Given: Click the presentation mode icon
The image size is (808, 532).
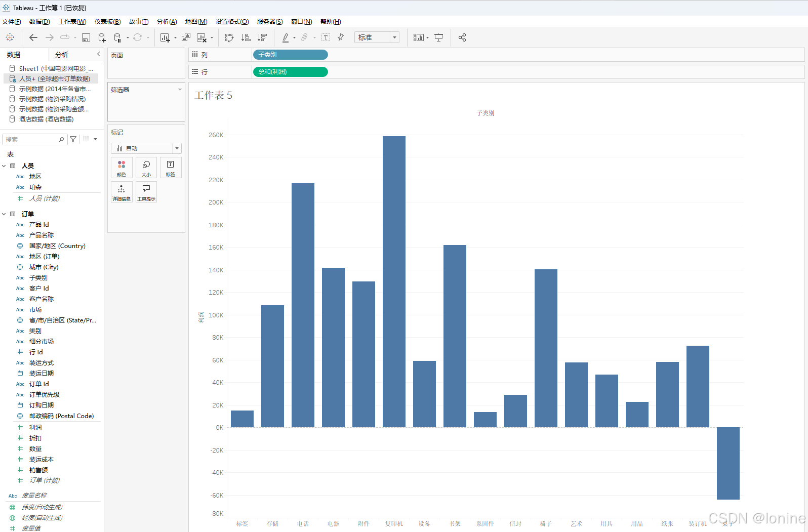Looking at the screenshot, I should pyautogui.click(x=439, y=37).
